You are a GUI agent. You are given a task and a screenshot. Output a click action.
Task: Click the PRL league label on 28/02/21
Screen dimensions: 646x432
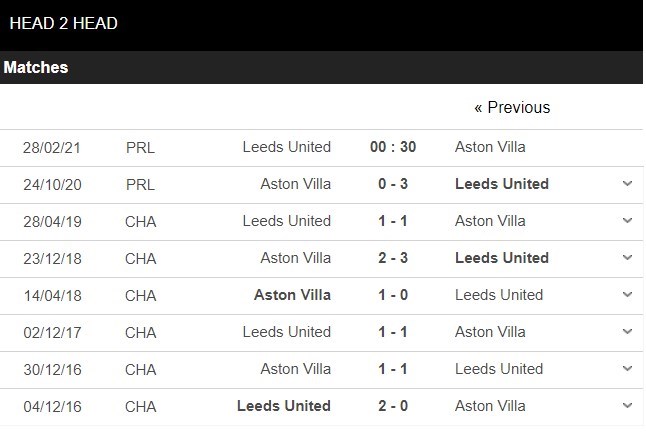(x=141, y=147)
